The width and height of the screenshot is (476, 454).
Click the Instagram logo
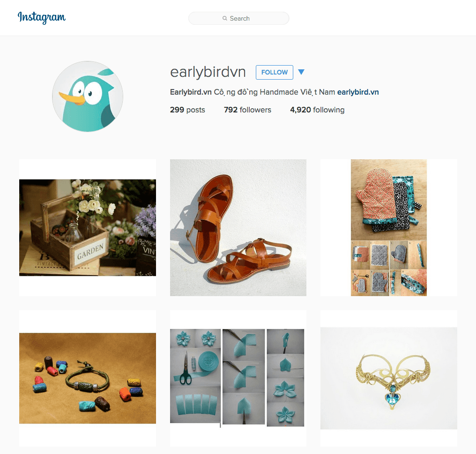(x=42, y=17)
